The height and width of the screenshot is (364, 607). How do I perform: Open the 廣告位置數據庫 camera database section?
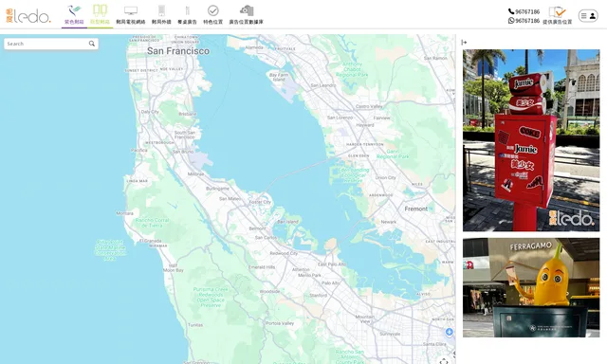point(247,15)
